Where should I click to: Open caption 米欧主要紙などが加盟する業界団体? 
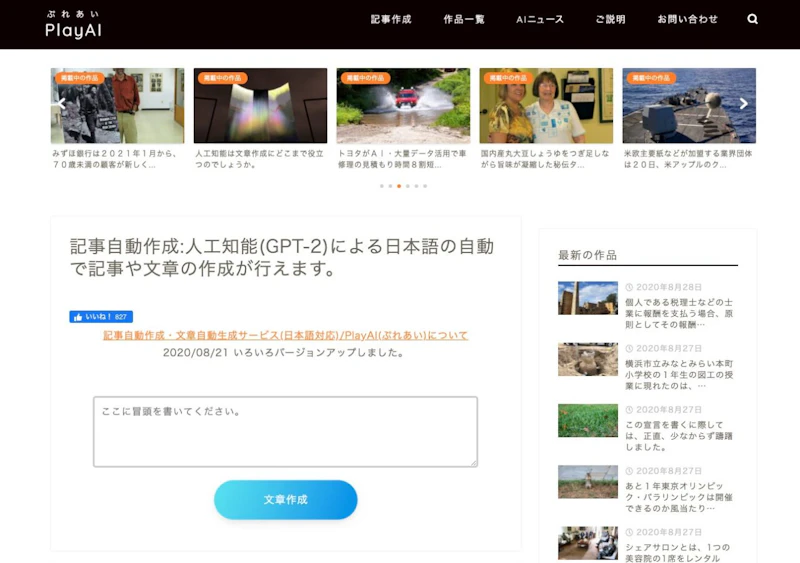pos(688,159)
